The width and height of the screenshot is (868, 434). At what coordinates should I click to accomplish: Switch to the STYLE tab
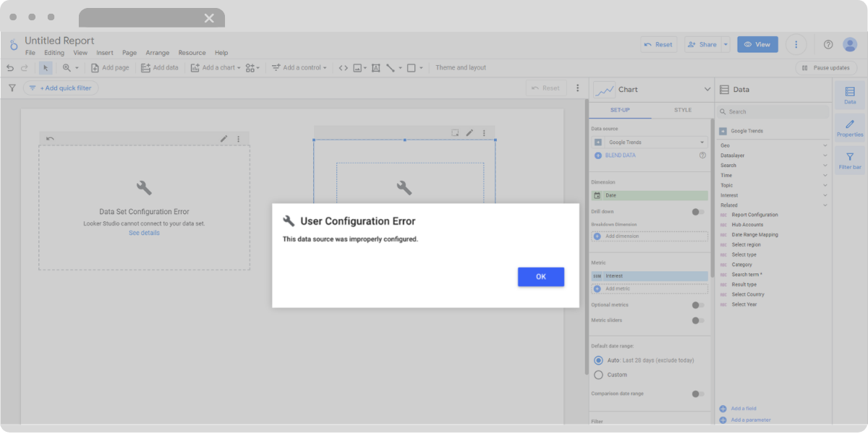(x=683, y=110)
